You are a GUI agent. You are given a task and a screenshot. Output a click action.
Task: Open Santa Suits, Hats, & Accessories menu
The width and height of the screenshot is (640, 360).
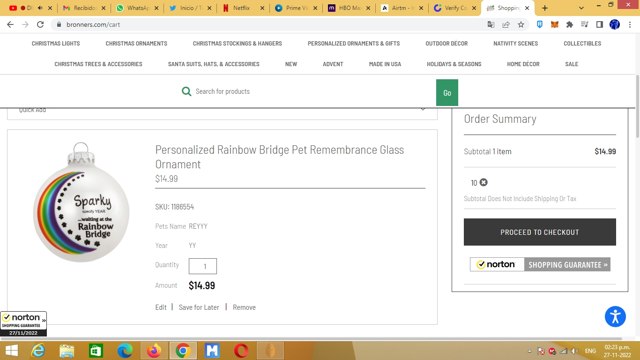click(213, 64)
